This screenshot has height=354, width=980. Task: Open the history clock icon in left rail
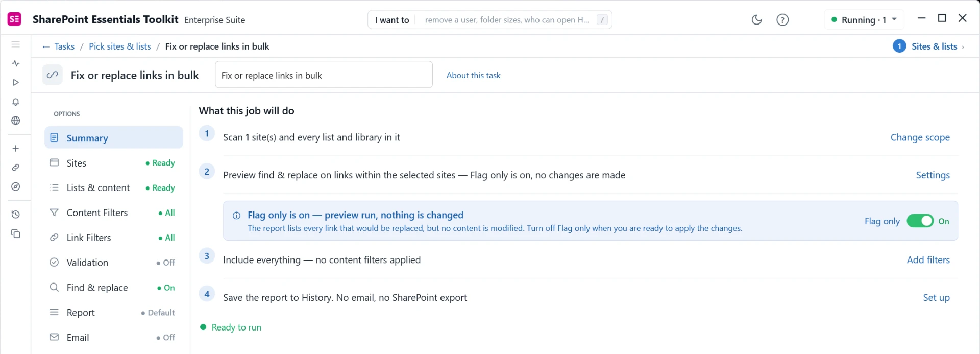pos(16,215)
